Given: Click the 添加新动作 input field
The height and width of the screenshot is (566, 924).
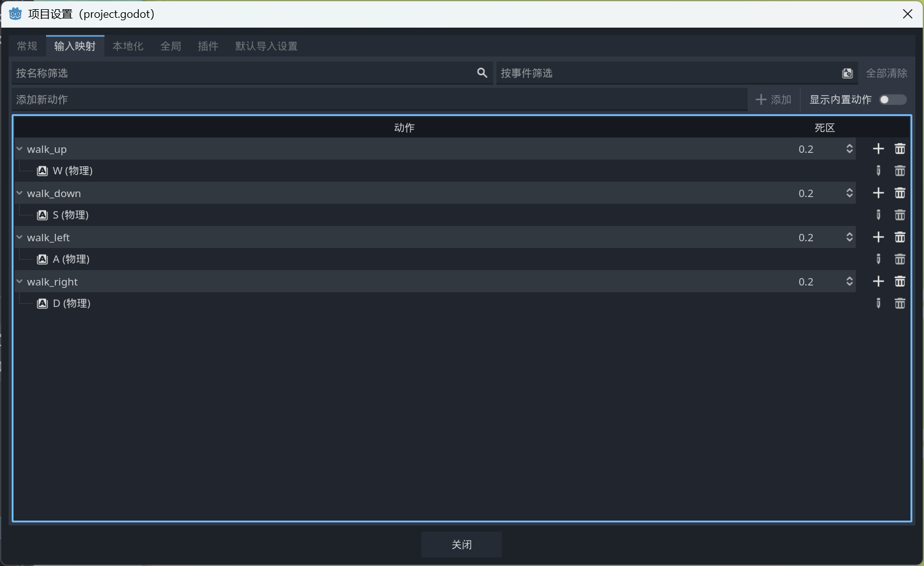Looking at the screenshot, I should coord(378,99).
